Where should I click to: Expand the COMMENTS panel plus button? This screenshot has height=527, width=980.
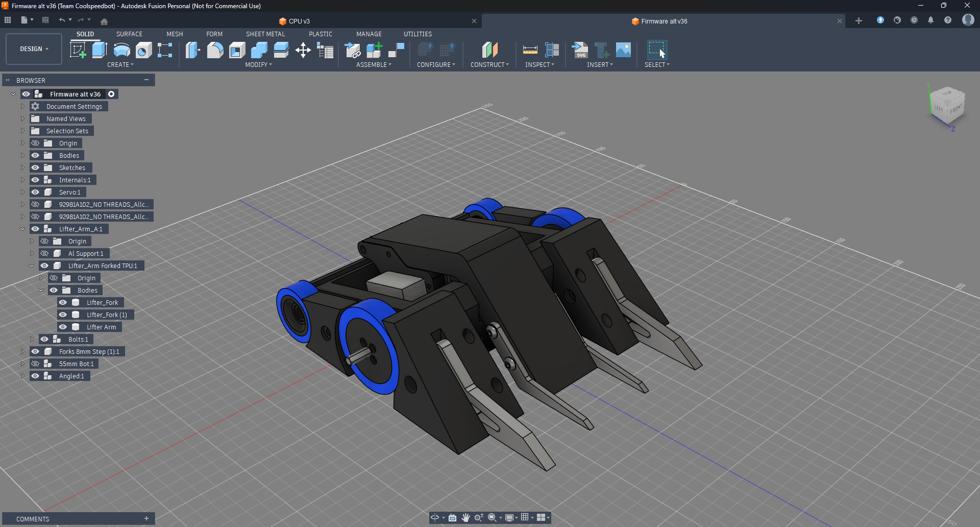pyautogui.click(x=146, y=519)
